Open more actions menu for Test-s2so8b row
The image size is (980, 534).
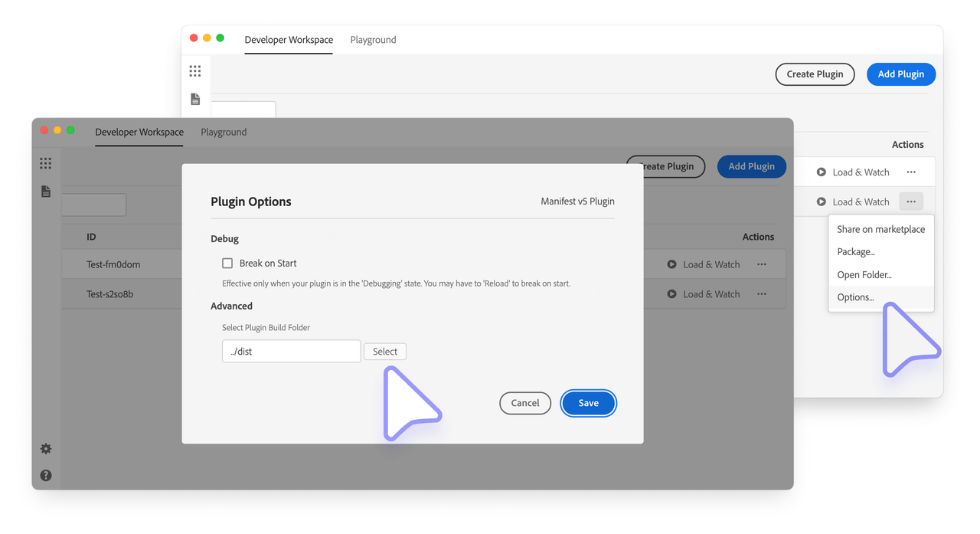(762, 294)
